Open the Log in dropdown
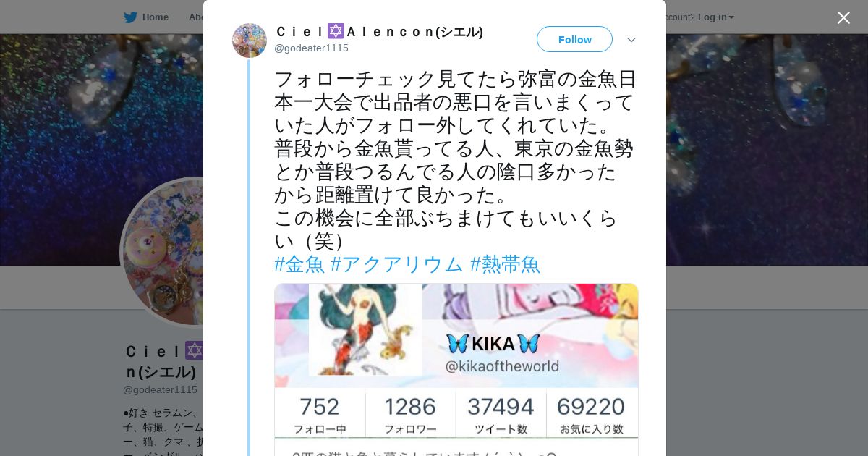This screenshot has width=868, height=456. 716,17
